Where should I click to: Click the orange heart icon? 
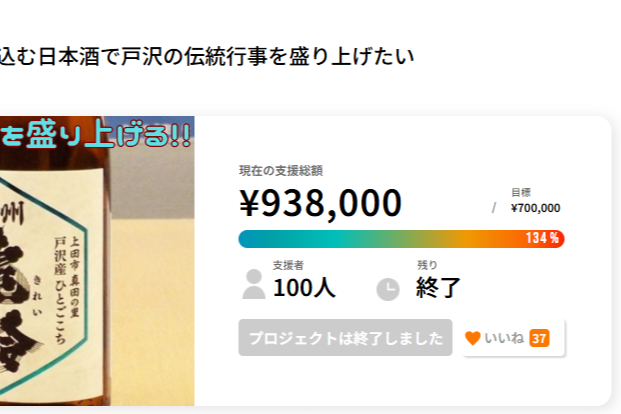pyautogui.click(x=473, y=338)
